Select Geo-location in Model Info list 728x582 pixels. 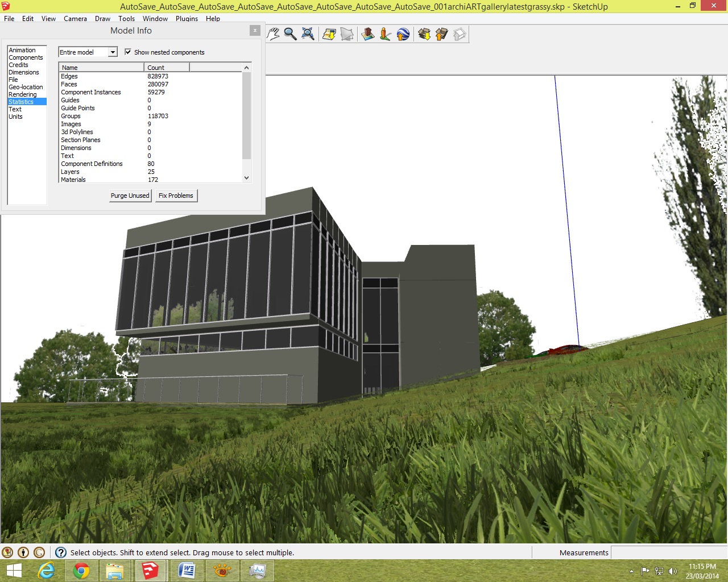(26, 87)
